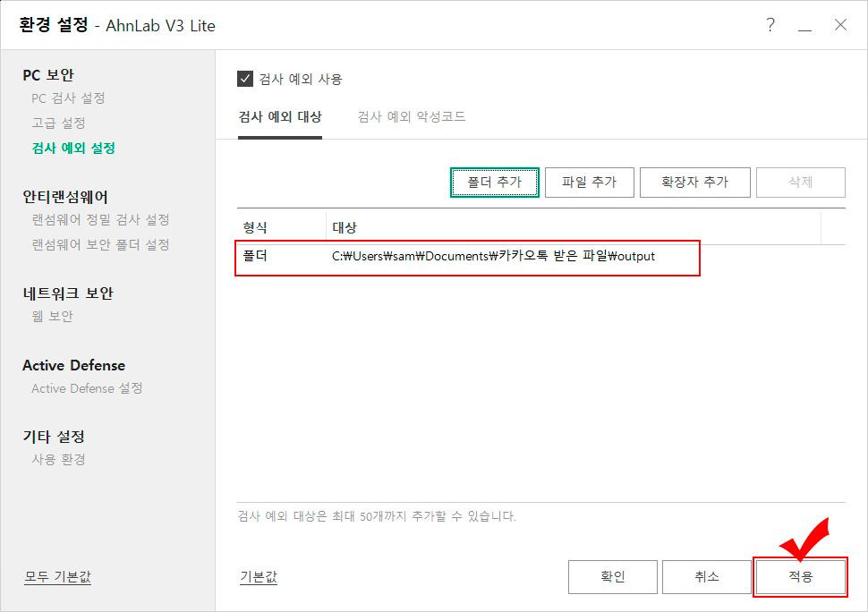Open 사용 환경 settings
Image resolution: width=868 pixels, height=612 pixels.
point(58,459)
